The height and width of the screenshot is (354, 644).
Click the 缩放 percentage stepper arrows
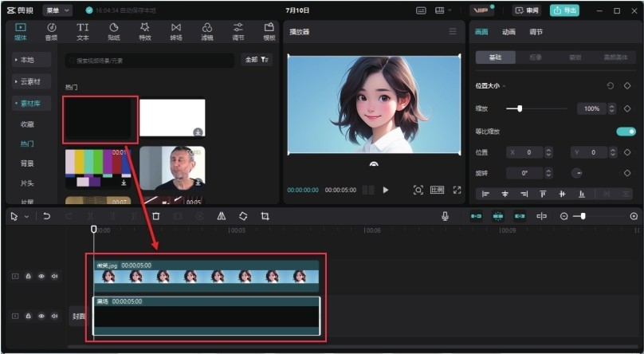click(x=612, y=108)
